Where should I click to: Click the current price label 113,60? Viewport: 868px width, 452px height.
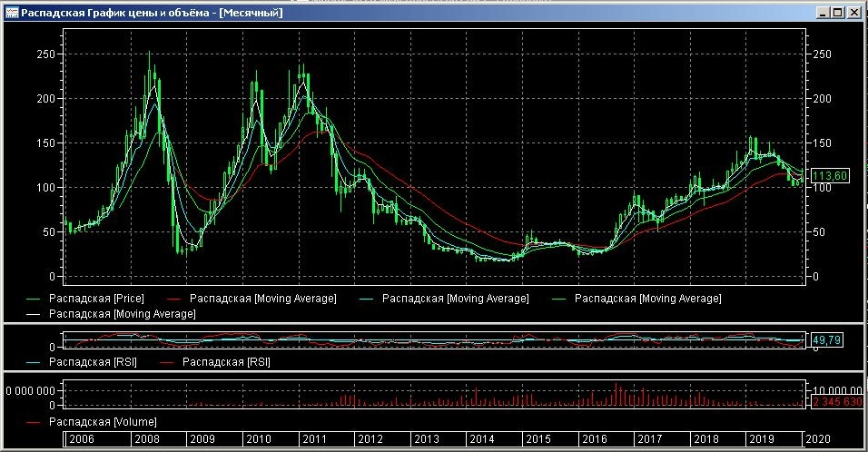point(829,176)
